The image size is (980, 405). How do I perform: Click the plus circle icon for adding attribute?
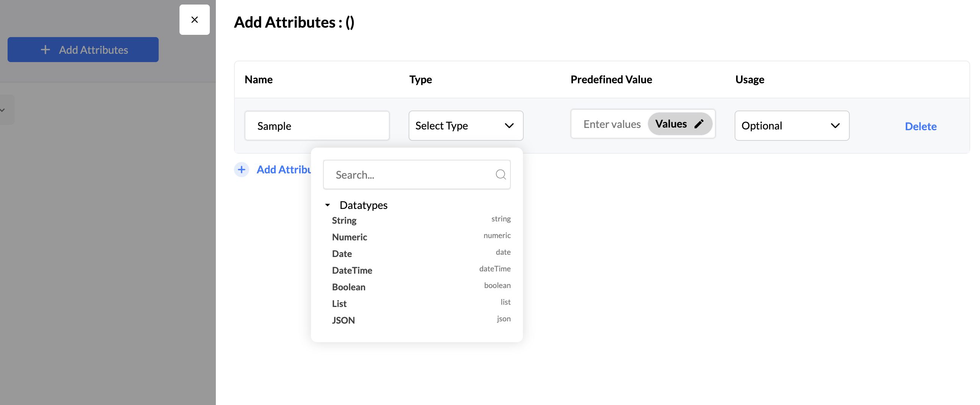[x=242, y=170]
